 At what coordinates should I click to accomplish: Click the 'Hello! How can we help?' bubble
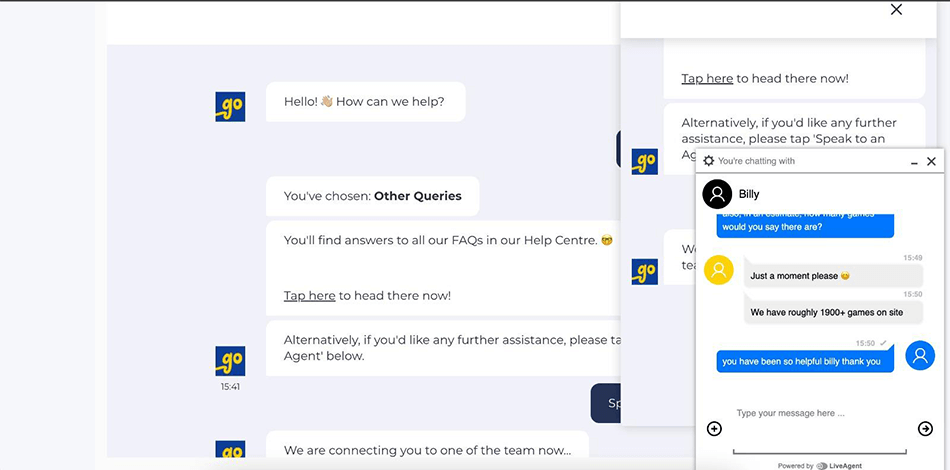(x=365, y=102)
